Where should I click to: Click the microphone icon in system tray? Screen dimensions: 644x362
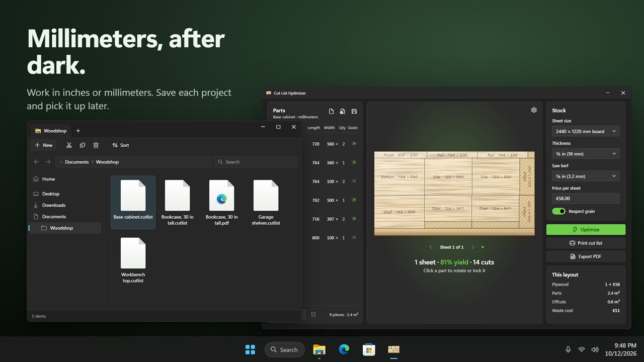(x=568, y=349)
